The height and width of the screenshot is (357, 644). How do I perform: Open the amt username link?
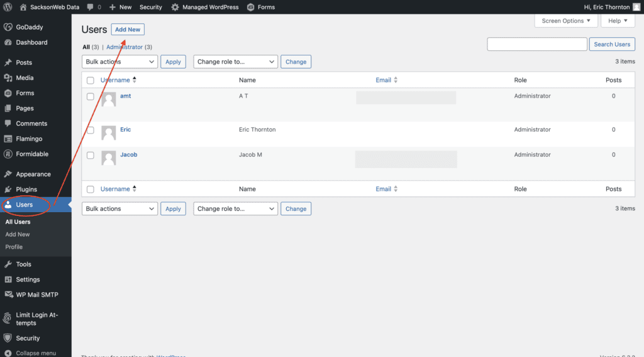coord(125,96)
